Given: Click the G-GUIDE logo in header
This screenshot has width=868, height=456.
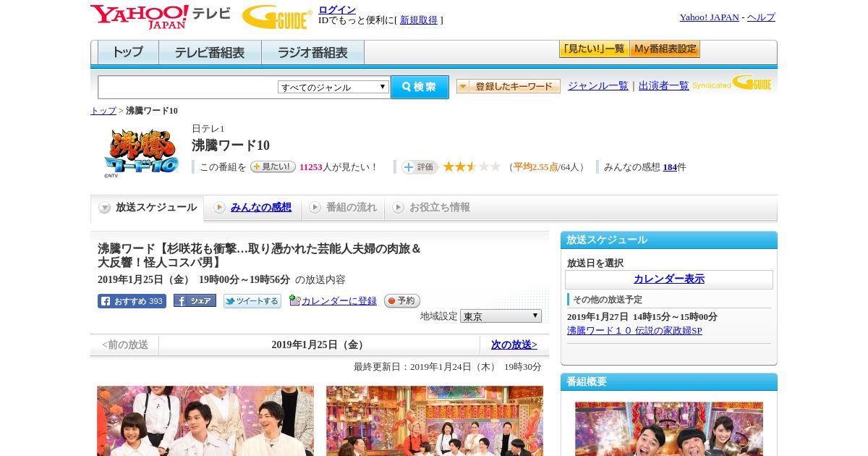Looking at the screenshot, I should (277, 17).
